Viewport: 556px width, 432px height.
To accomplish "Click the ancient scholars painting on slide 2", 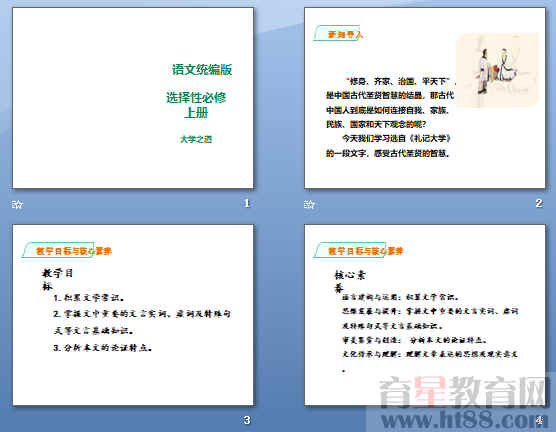I will tap(497, 70).
